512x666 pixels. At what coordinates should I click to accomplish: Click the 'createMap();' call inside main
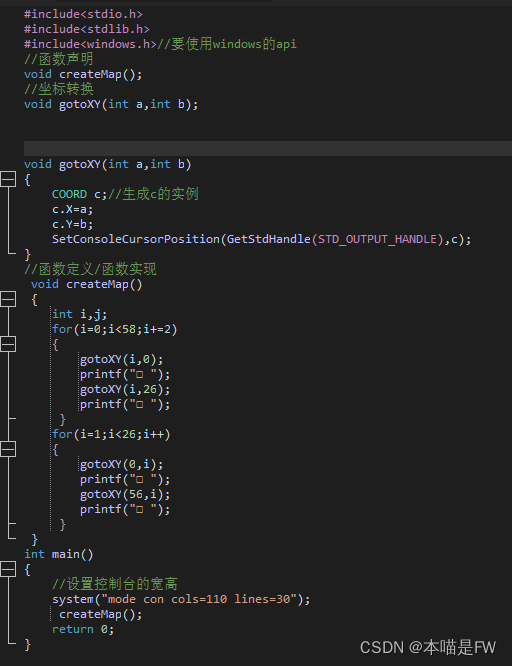[x=101, y=614]
